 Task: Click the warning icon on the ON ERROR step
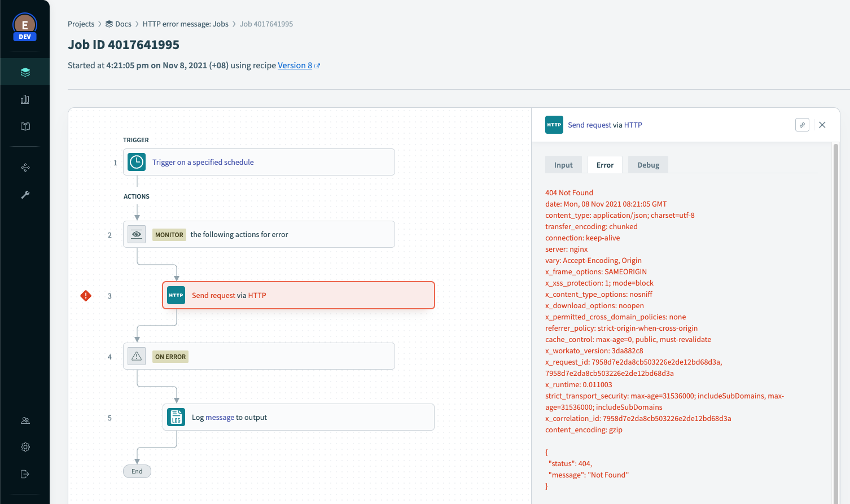[136, 356]
